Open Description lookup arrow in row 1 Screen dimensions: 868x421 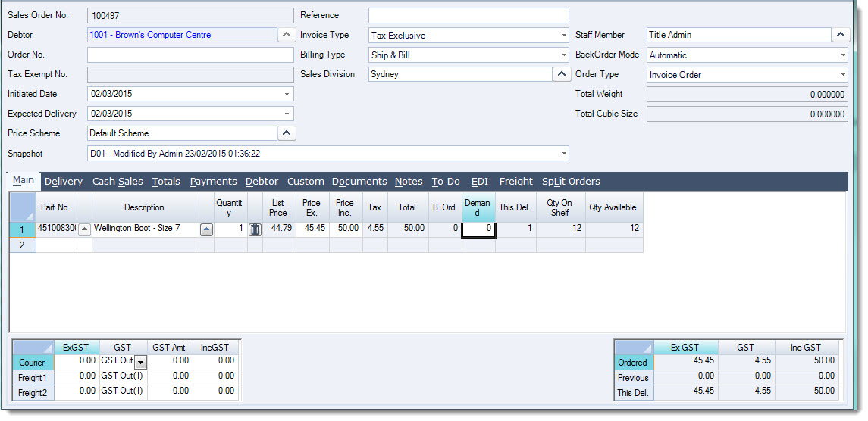206,229
